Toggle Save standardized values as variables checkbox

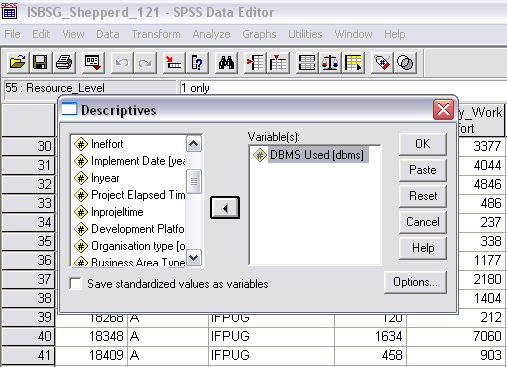click(x=76, y=284)
